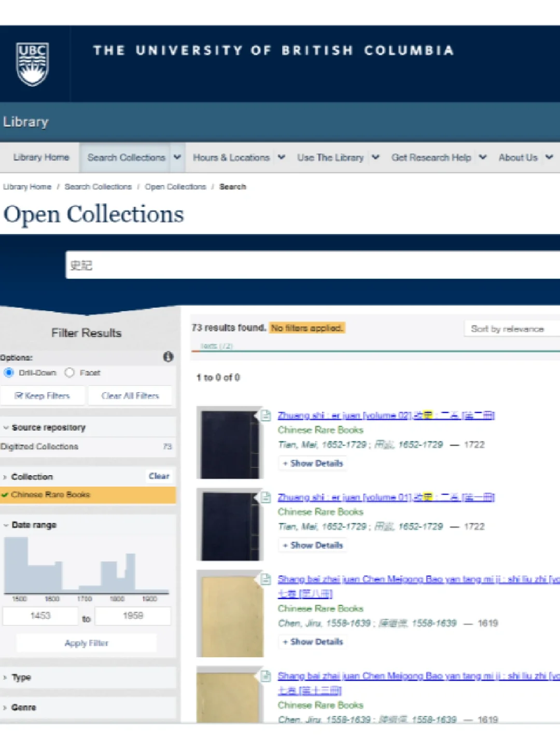
Task: Click document icon beside Zhuang shi volume 01
Action: (266, 497)
